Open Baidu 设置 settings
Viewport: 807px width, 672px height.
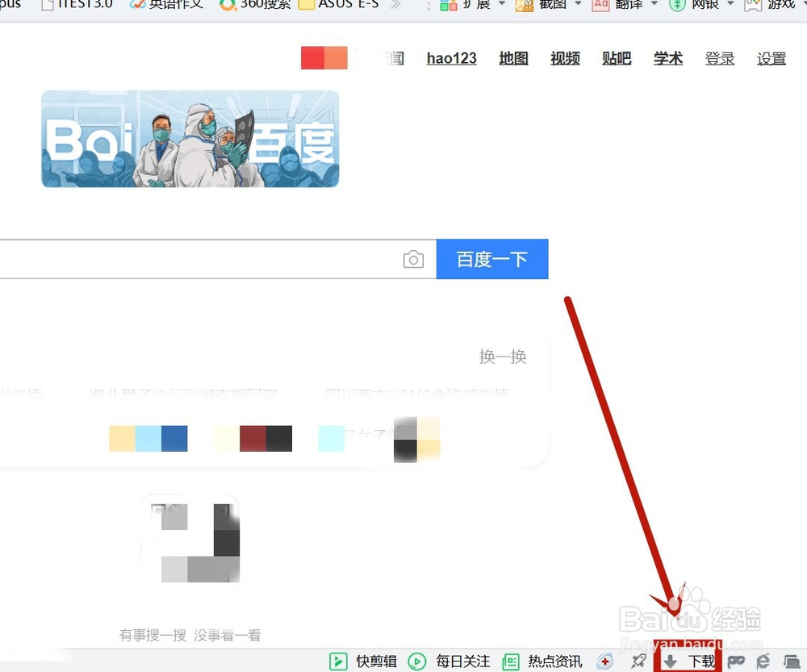click(x=771, y=59)
